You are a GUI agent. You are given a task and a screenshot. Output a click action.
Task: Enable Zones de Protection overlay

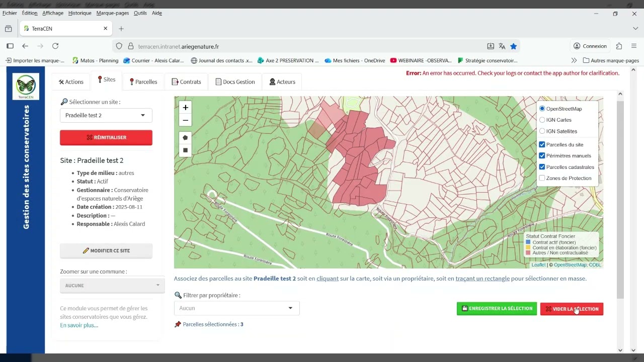coord(542,178)
